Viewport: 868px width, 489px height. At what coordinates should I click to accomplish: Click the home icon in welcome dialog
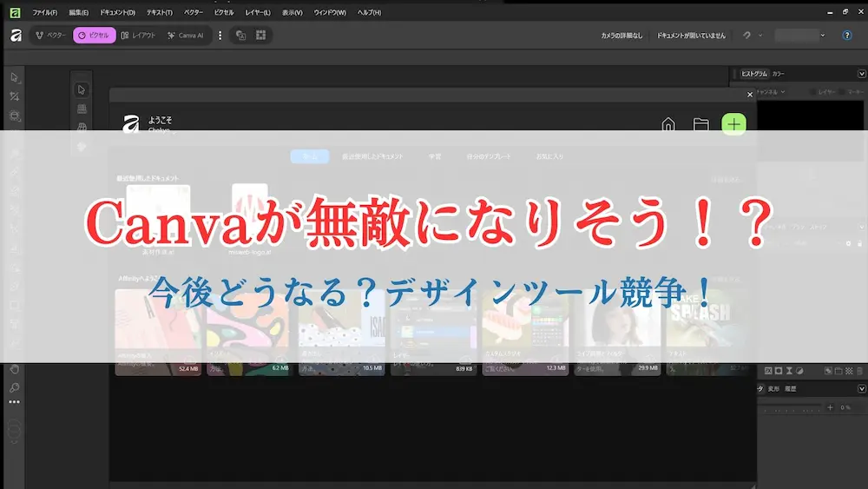click(667, 124)
